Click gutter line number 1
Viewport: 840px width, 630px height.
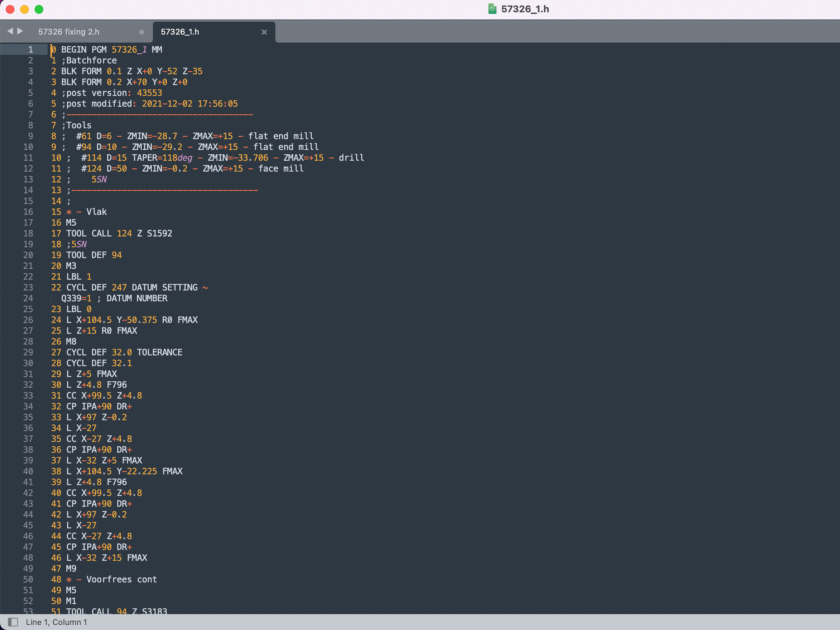point(30,50)
